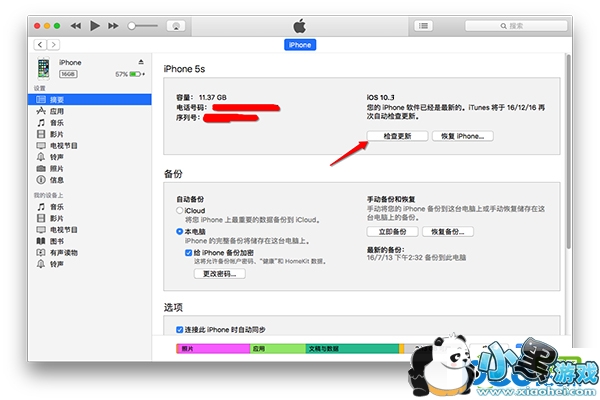
Task: Select 摘要 in the sidebar
Action: tap(90, 100)
